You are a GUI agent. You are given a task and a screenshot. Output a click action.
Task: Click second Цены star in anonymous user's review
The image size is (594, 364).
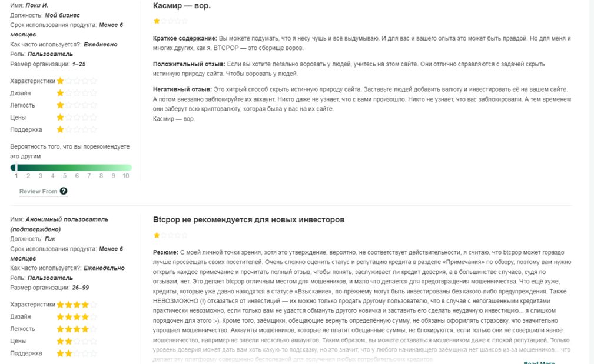[68, 341]
